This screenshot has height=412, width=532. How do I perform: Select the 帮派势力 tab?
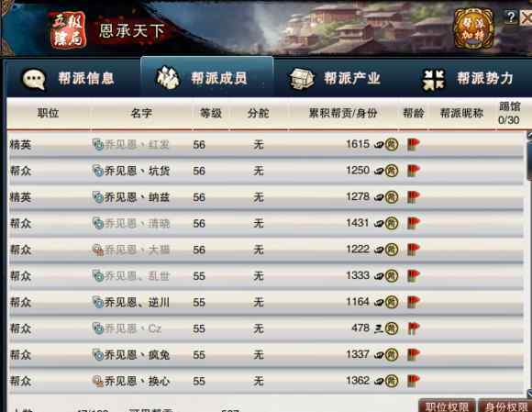point(470,78)
